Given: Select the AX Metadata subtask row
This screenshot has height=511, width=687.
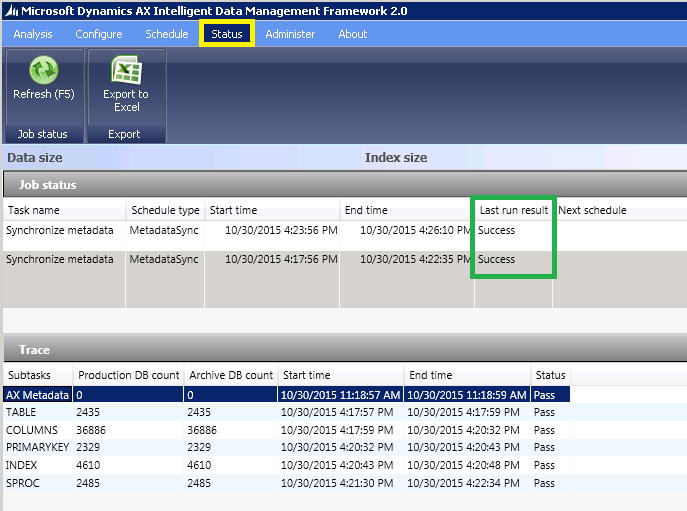Looking at the screenshot, I should click(x=38, y=395).
